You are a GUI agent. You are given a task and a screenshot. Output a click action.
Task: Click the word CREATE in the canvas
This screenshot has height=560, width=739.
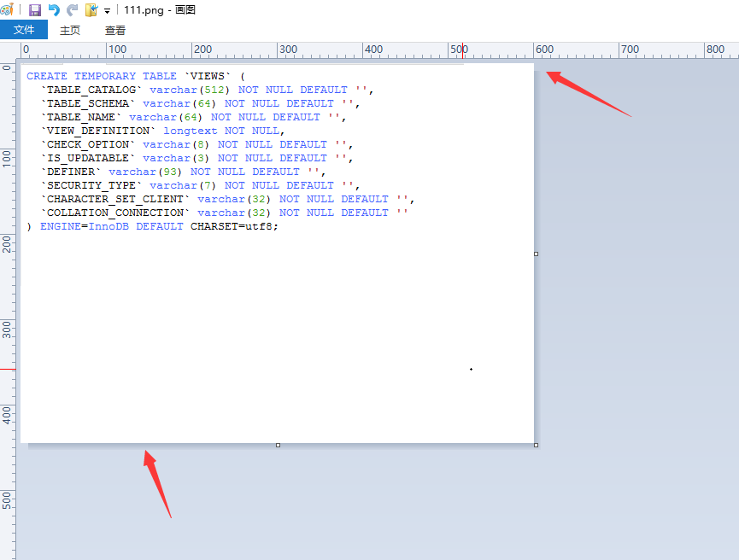click(47, 76)
